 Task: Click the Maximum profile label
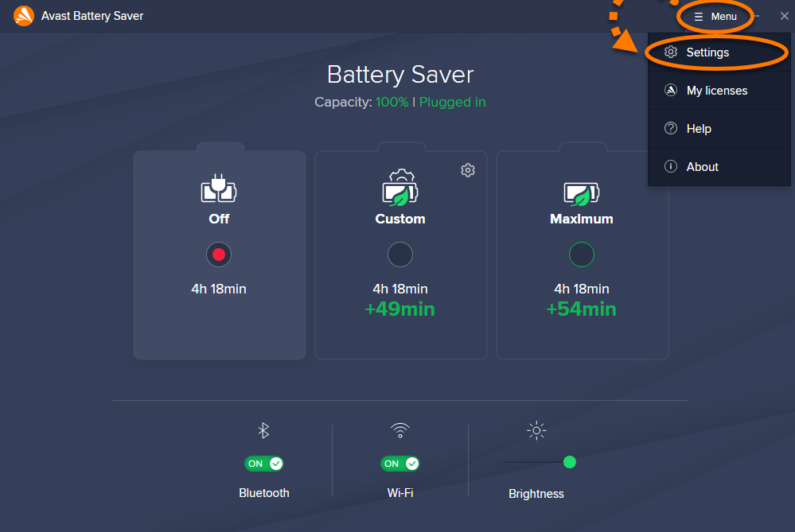pos(582,219)
